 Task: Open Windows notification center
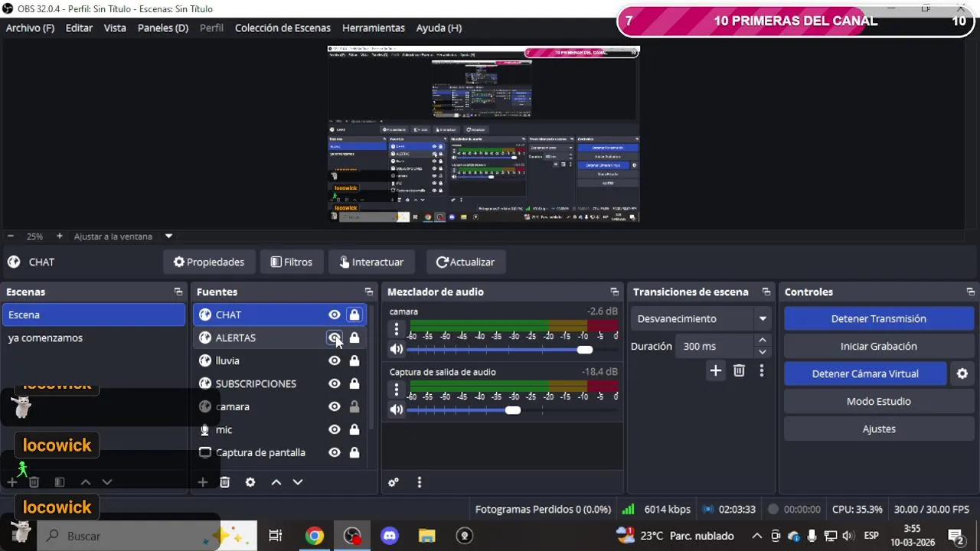955,536
